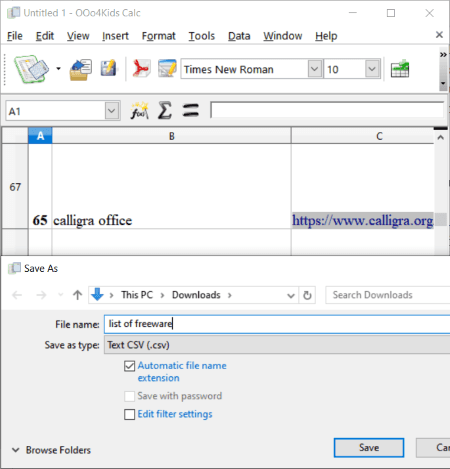This screenshot has width=450, height=469.
Task: Click Downloads in the address path
Action: (196, 295)
